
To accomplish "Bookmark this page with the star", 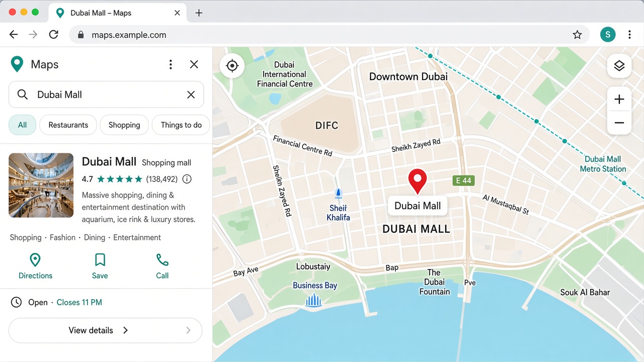I will 577,35.
